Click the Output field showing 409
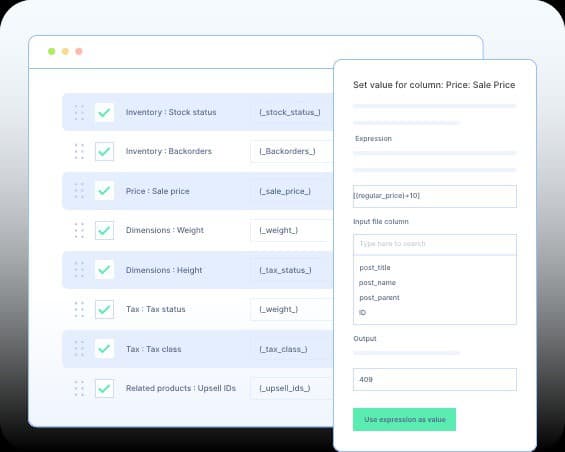The image size is (565, 452). pos(435,380)
